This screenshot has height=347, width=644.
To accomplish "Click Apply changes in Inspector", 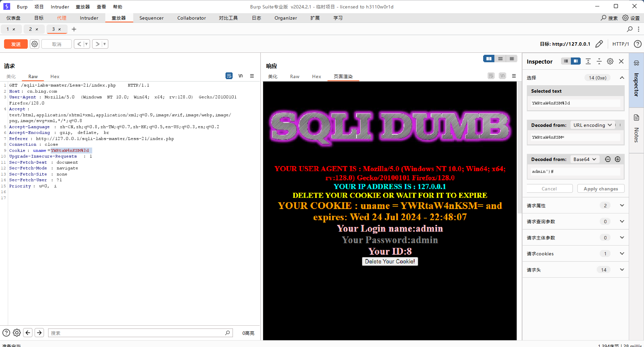I will click(x=601, y=189).
